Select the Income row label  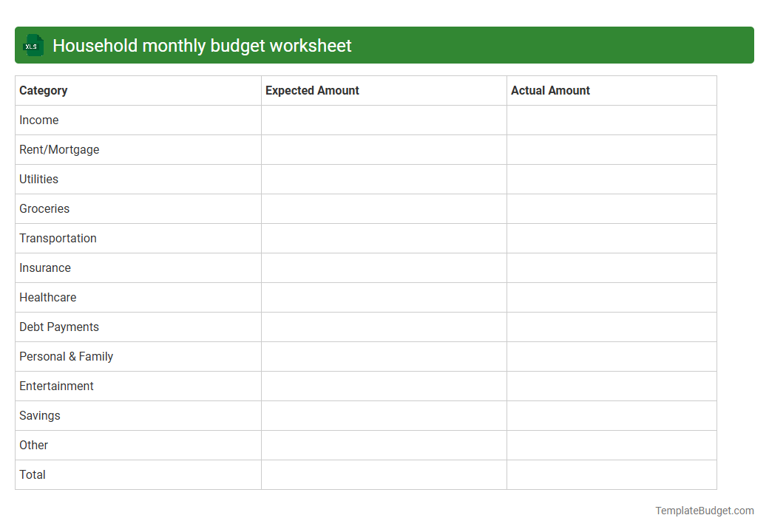point(38,120)
